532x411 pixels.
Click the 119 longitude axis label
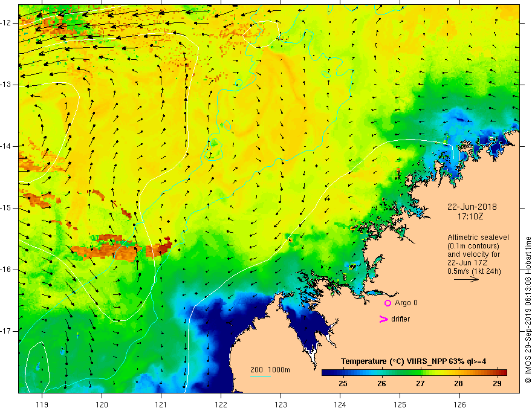[x=42, y=404]
